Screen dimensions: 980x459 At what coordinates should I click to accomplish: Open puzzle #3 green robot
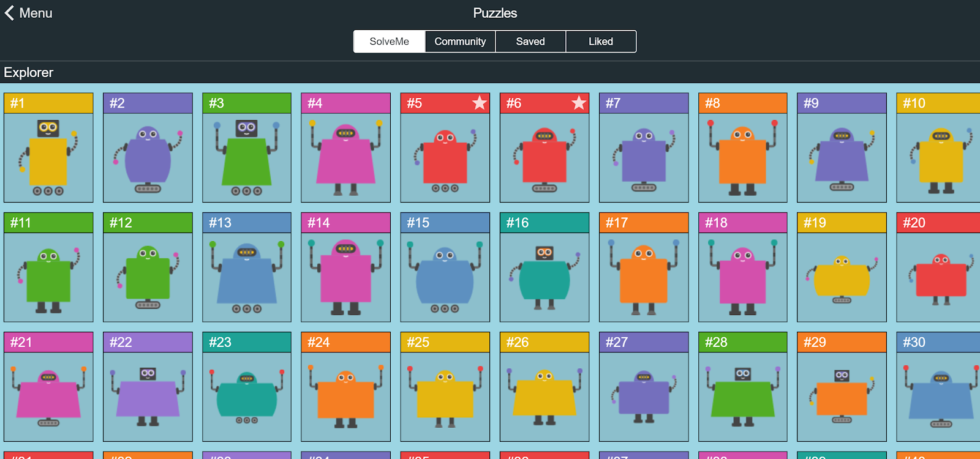(x=247, y=147)
